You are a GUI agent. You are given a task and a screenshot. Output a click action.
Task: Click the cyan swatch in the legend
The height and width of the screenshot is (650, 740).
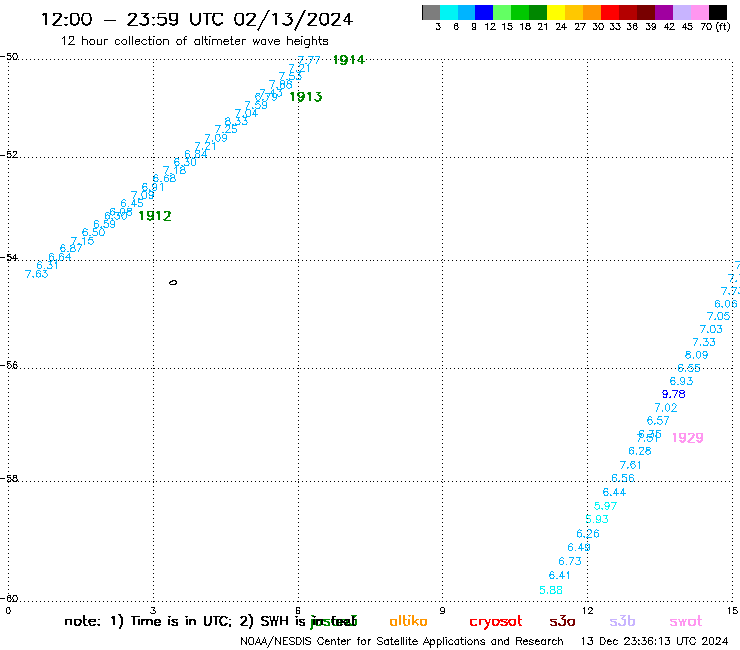(x=449, y=12)
